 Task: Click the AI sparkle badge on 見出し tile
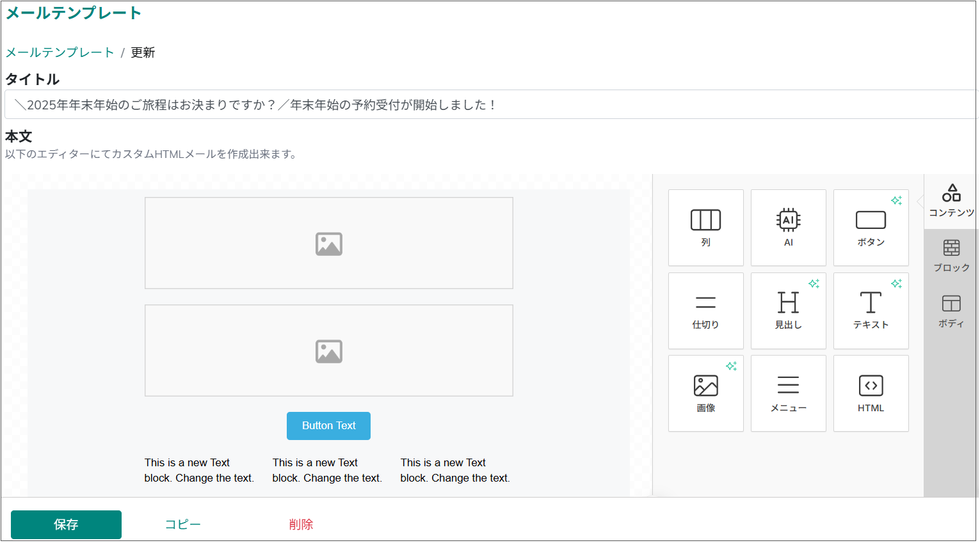(814, 283)
